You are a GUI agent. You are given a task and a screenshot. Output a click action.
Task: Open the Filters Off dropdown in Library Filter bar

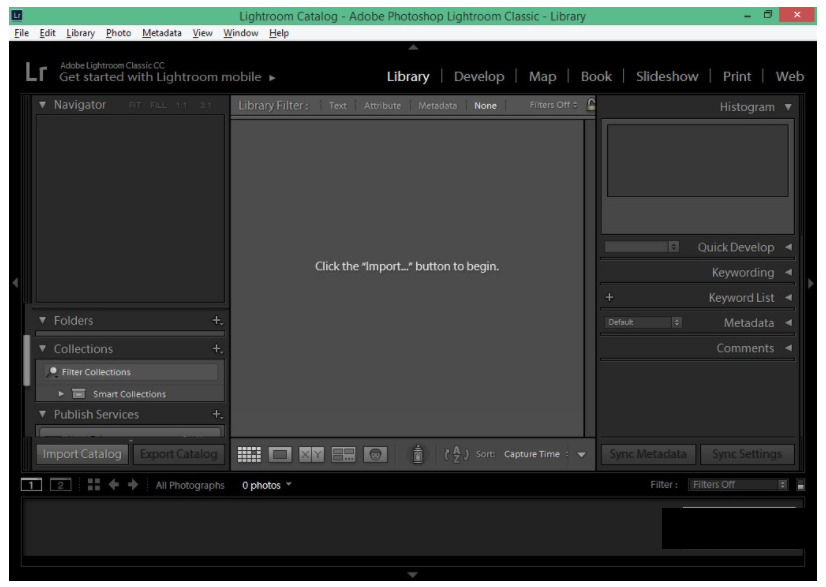point(553,105)
